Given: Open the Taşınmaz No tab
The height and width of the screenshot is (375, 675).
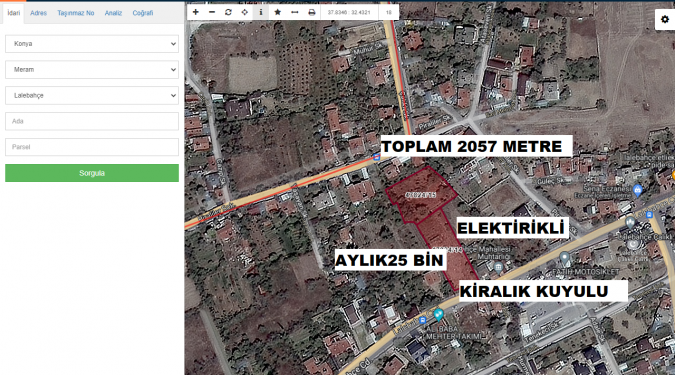Looking at the screenshot, I should pos(76,13).
